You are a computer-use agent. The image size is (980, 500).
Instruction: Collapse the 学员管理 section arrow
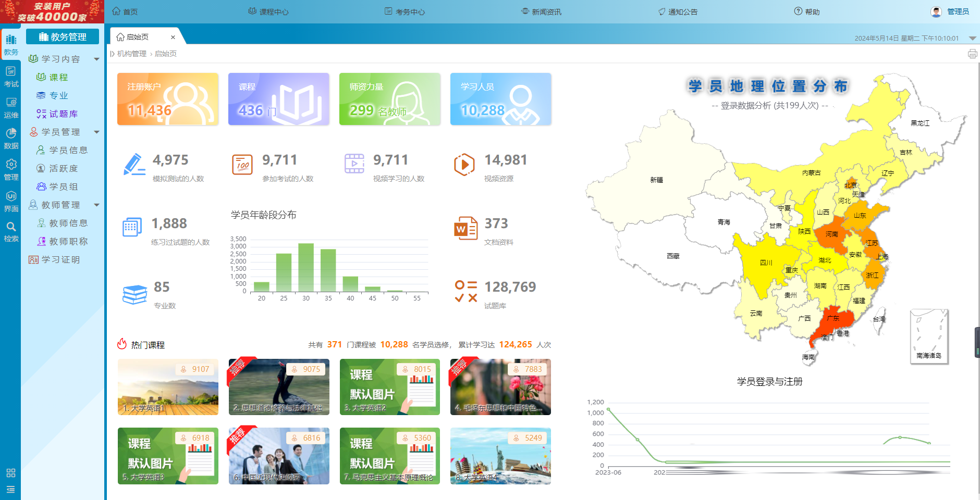pos(96,132)
